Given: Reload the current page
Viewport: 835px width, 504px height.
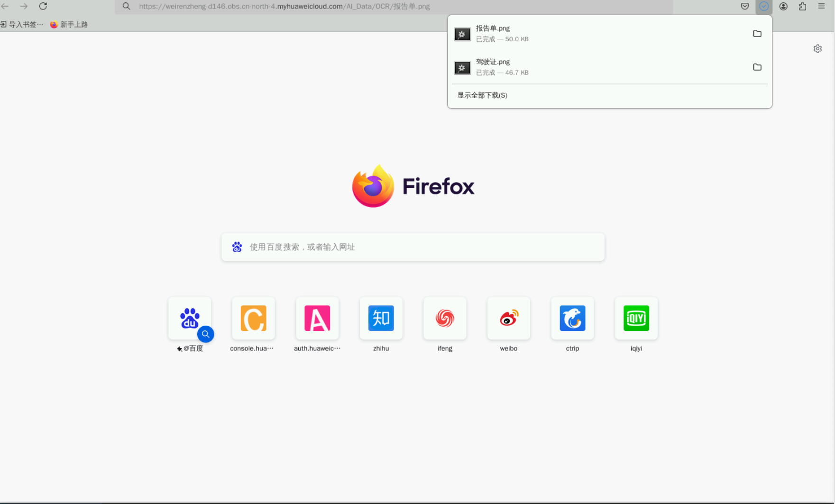Looking at the screenshot, I should [43, 6].
